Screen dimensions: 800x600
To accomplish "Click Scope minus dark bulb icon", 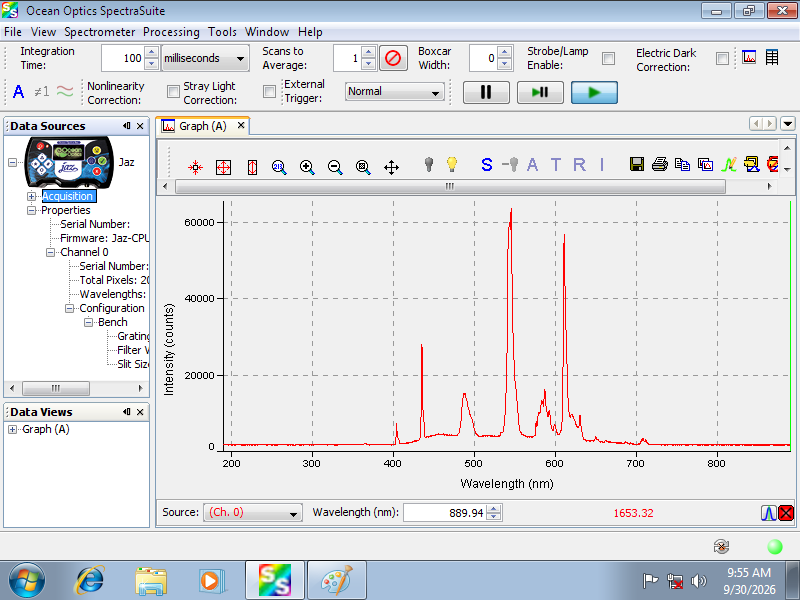I will point(510,164).
